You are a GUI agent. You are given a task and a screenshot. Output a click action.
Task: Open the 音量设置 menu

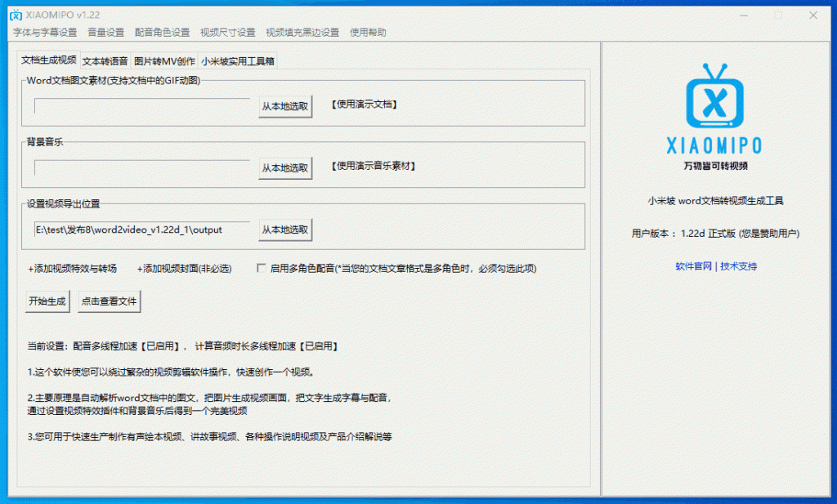[105, 33]
